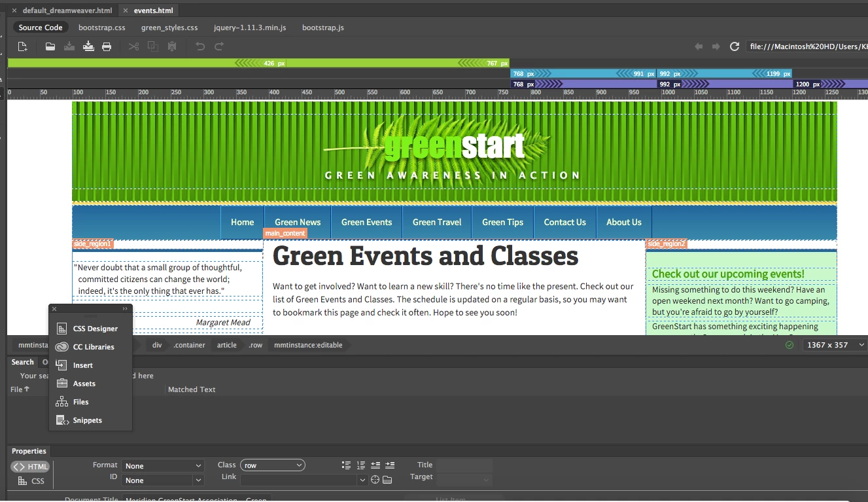Open the bootstrap.css related file
868x502 pixels.
tap(101, 27)
